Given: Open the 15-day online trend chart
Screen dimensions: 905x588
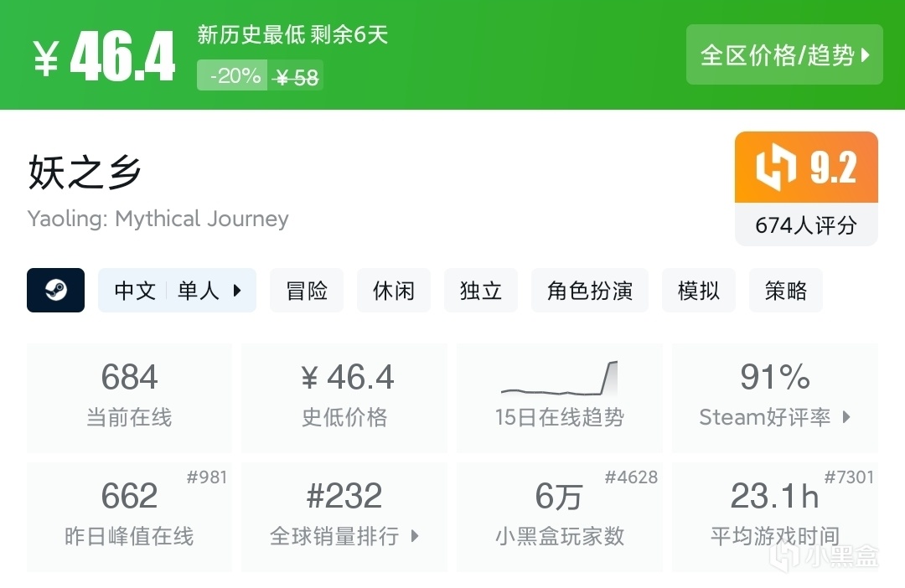Looking at the screenshot, I should click(x=559, y=397).
